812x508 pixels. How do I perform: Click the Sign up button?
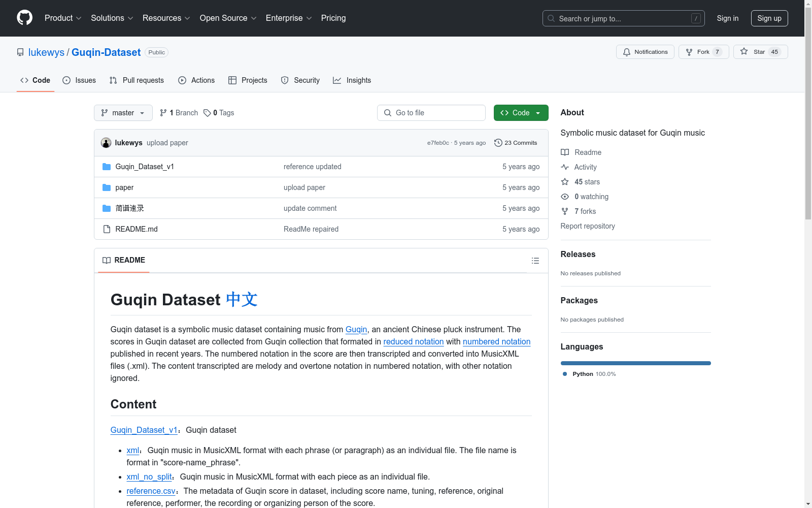coord(769,18)
